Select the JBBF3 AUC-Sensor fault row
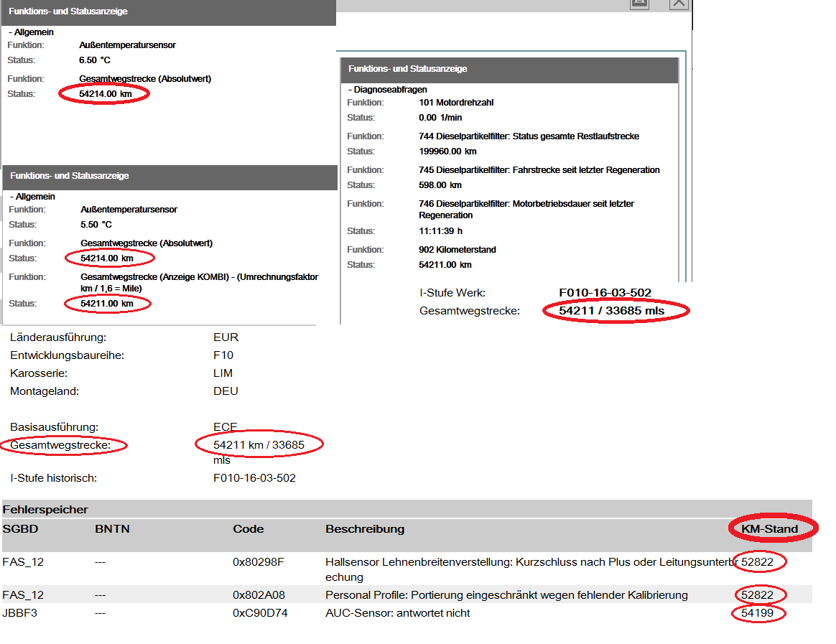This screenshot has height=644, width=836. point(397,613)
